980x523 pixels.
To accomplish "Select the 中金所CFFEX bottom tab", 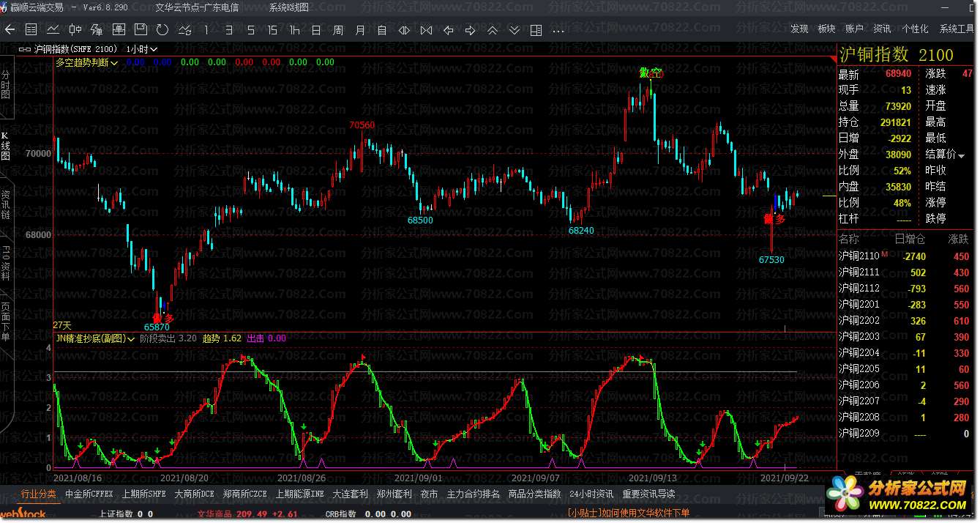I will 89,494.
